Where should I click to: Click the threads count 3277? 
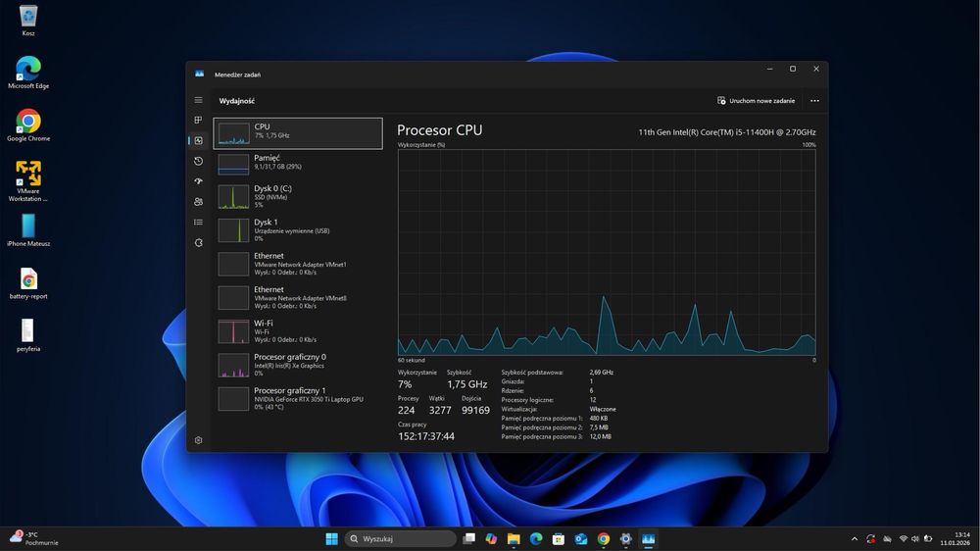(440, 410)
